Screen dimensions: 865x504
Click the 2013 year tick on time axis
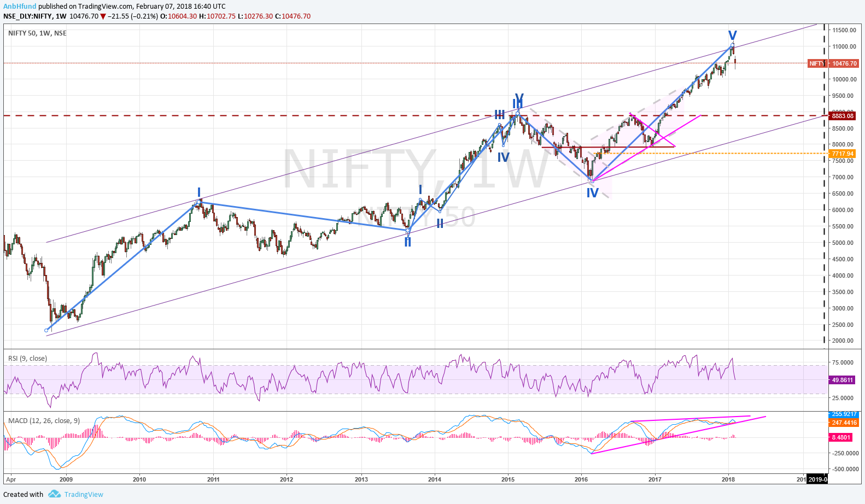361,479
